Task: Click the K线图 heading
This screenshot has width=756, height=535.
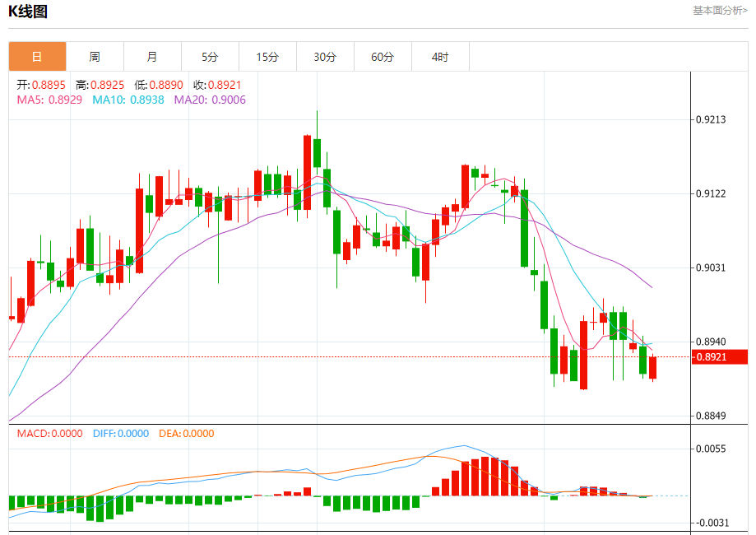Action: pyautogui.click(x=28, y=11)
